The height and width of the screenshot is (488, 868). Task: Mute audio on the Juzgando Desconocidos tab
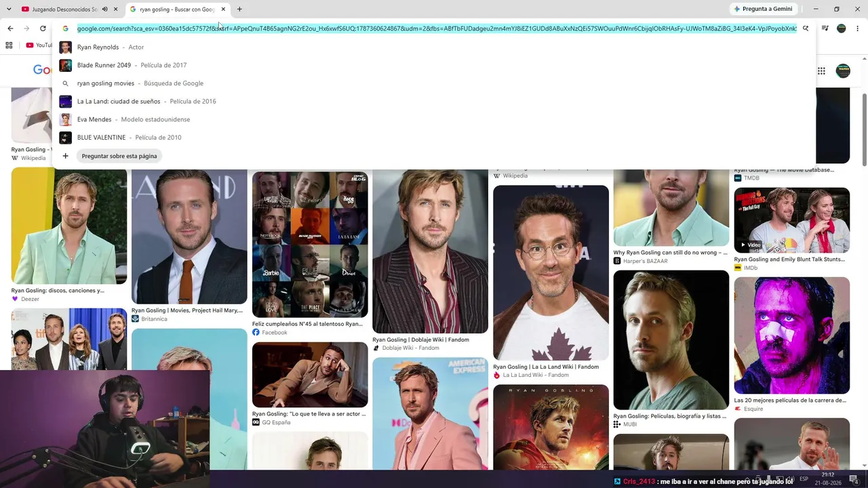coord(104,9)
